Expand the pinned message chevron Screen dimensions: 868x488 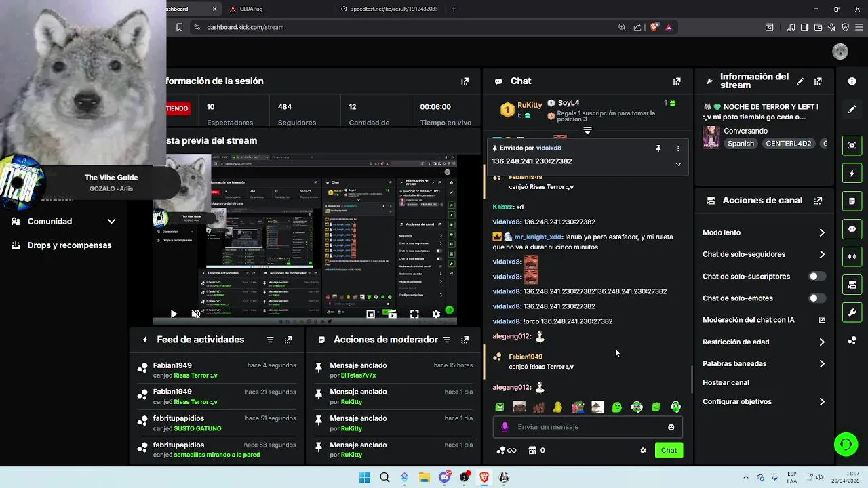coord(678,164)
